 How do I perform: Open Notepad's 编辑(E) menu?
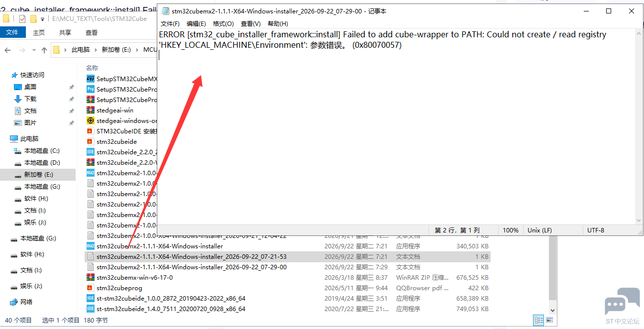pyautogui.click(x=196, y=24)
